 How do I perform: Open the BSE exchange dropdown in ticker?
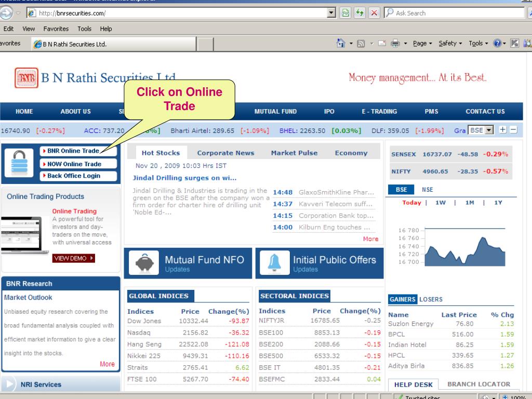(x=481, y=130)
